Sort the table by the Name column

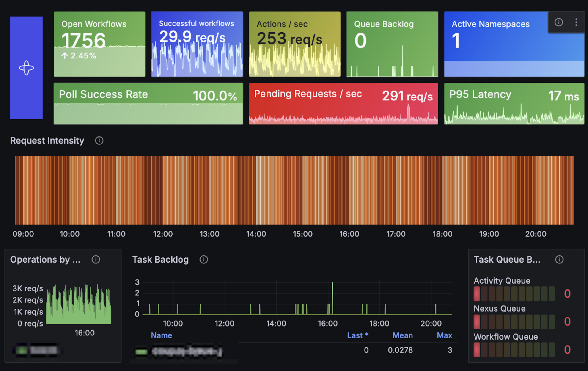[161, 335]
